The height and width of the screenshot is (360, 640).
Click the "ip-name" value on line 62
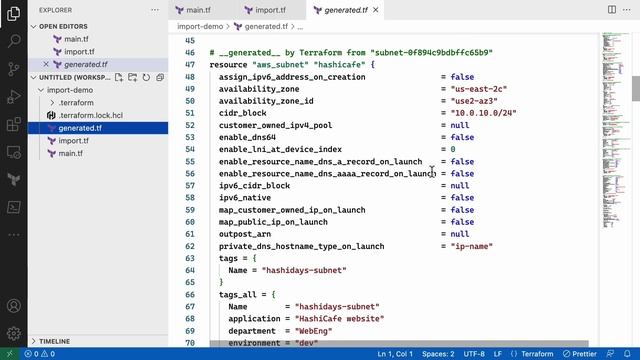(x=471, y=246)
